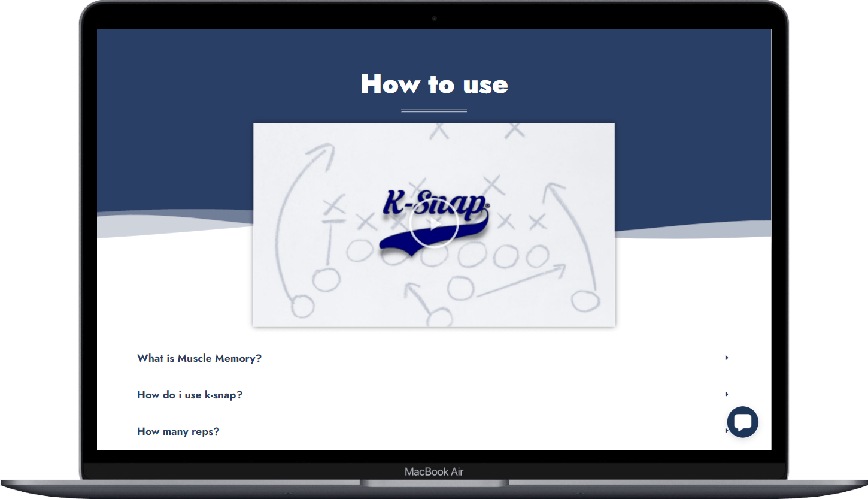Play the K-Snap how-to video
This screenshot has height=499, width=868.
point(434,224)
